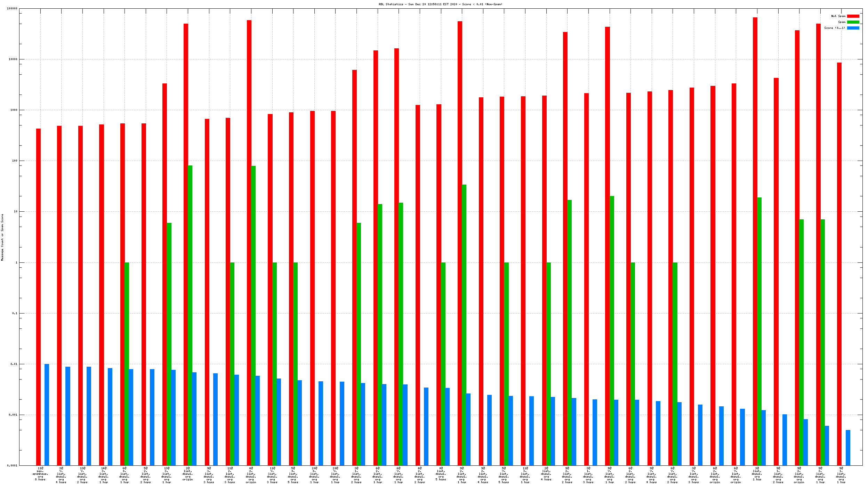Click the blue score bar for zen.spamhaus.org

point(47,414)
